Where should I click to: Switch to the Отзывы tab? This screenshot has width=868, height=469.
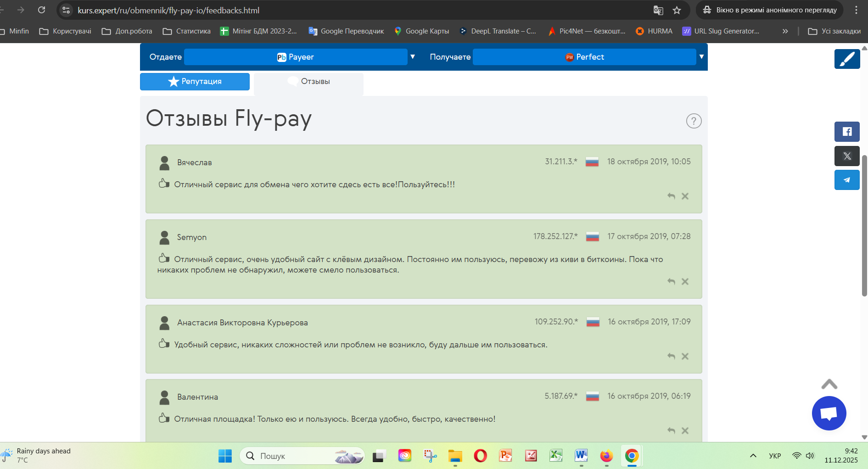pyautogui.click(x=308, y=82)
